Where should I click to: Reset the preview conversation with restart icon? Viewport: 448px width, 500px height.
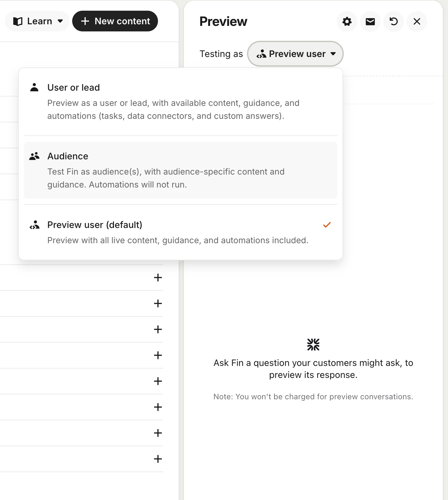394,21
